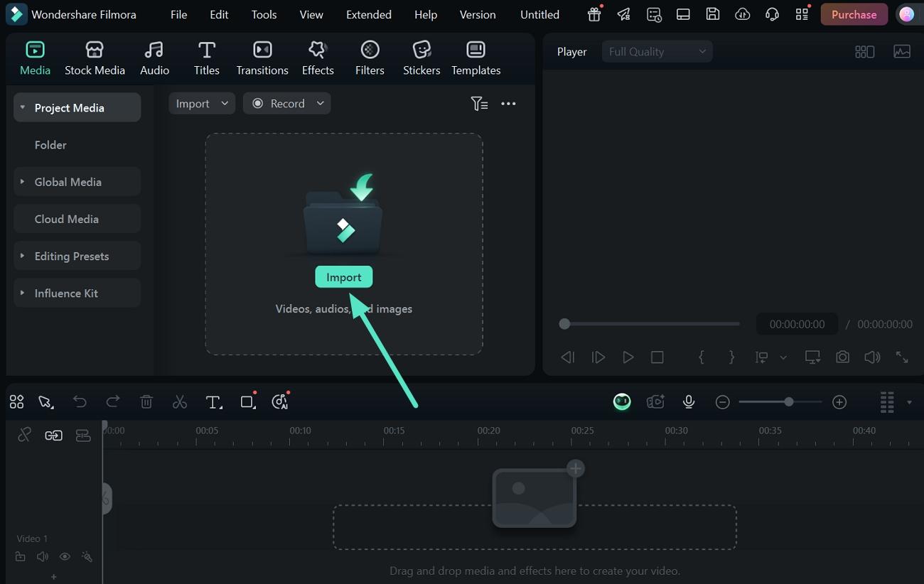Click the redo arrow in timeline toolbar
The width and height of the screenshot is (924, 584).
(x=113, y=402)
